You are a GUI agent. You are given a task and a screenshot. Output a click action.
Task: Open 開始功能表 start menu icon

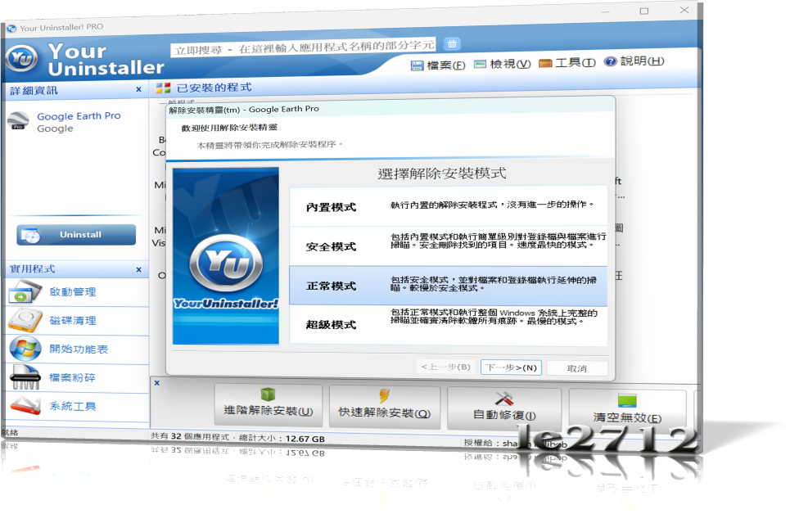coord(25,349)
